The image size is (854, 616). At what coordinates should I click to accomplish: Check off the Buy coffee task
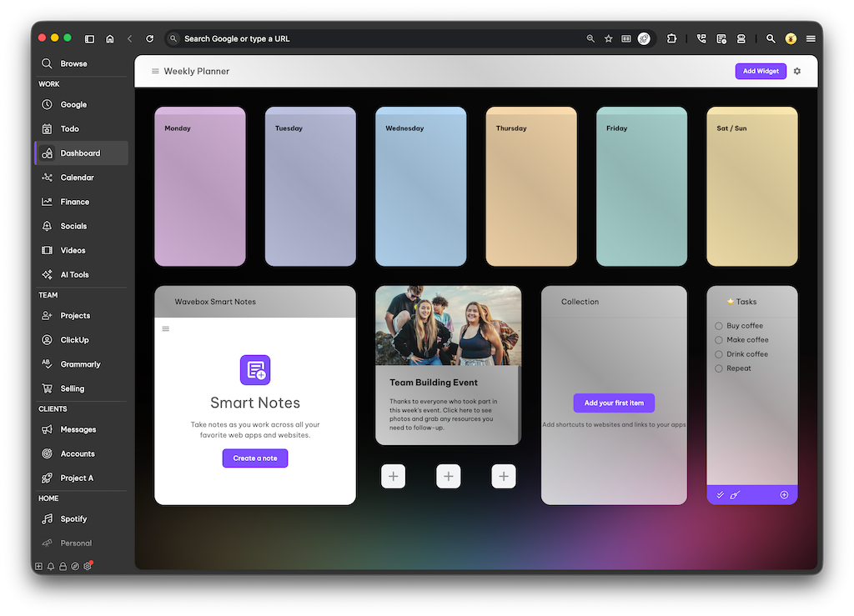click(719, 326)
